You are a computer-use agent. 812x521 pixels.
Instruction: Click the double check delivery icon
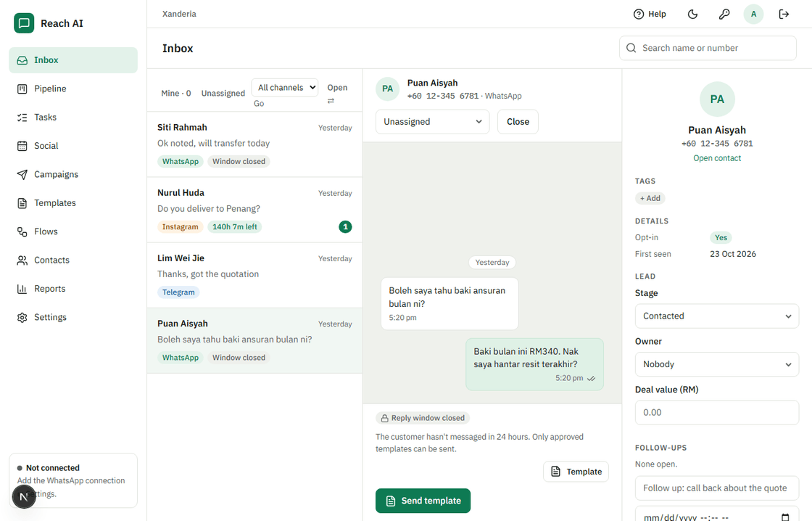click(592, 379)
